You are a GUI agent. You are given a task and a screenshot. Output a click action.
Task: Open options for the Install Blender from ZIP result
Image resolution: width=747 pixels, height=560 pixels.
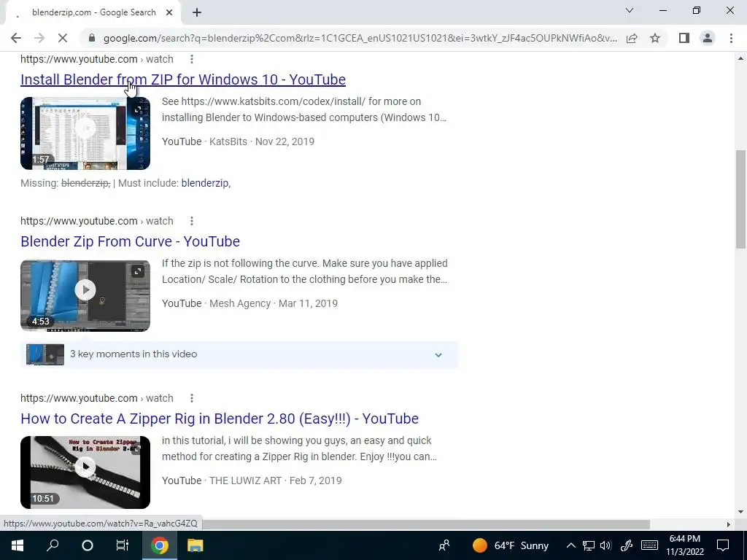[192, 59]
